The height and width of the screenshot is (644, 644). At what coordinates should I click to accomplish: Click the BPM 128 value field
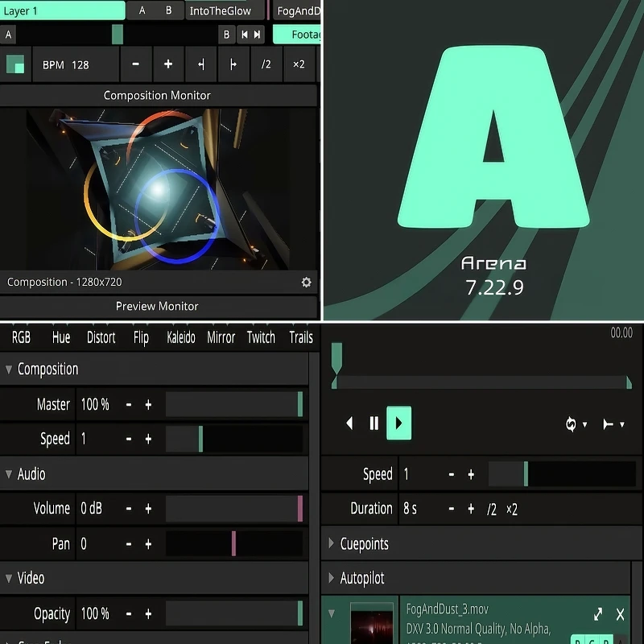click(76, 64)
